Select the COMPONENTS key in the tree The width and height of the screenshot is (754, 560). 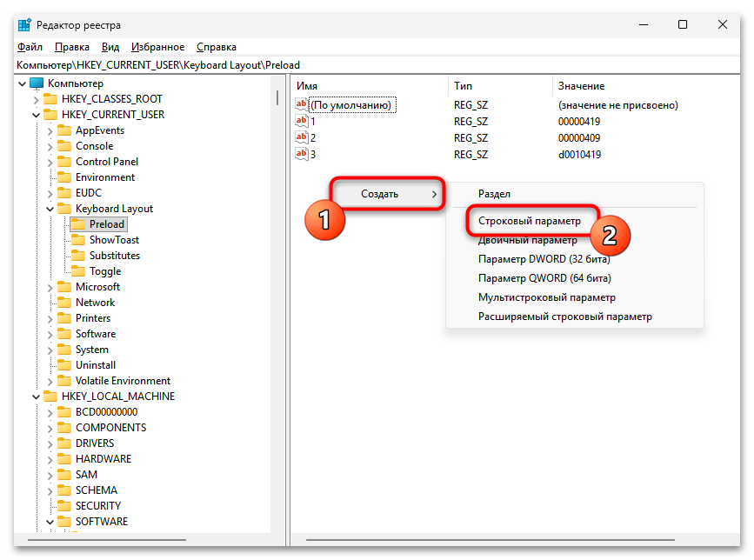(111, 428)
